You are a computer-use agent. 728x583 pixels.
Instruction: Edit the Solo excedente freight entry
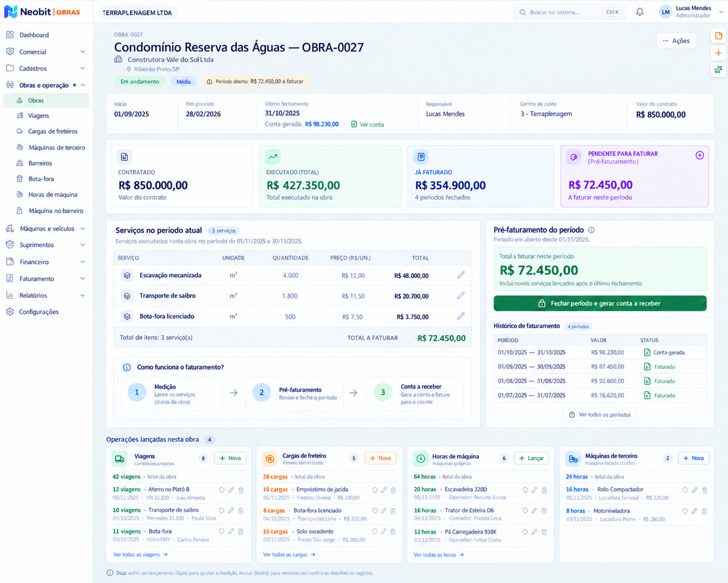[x=384, y=532]
